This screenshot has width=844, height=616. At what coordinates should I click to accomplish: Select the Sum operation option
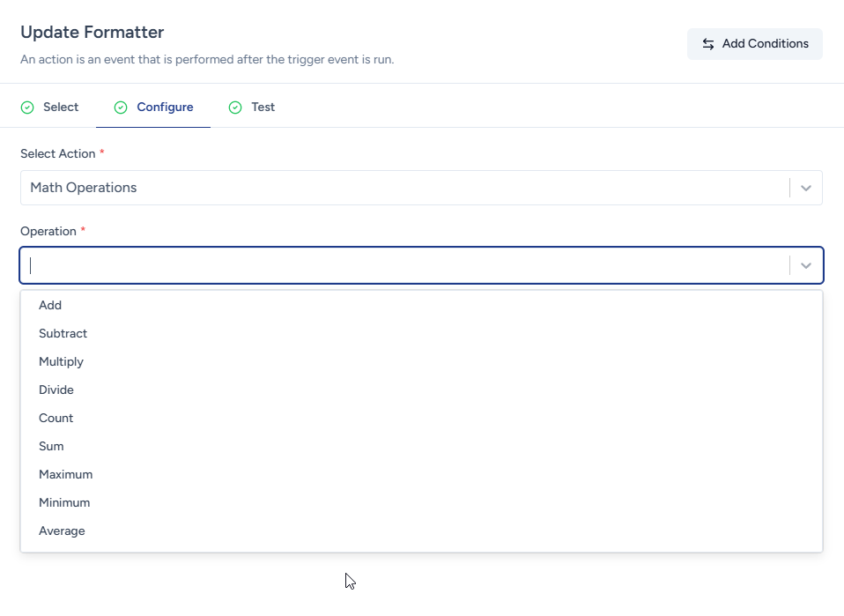[x=51, y=446]
